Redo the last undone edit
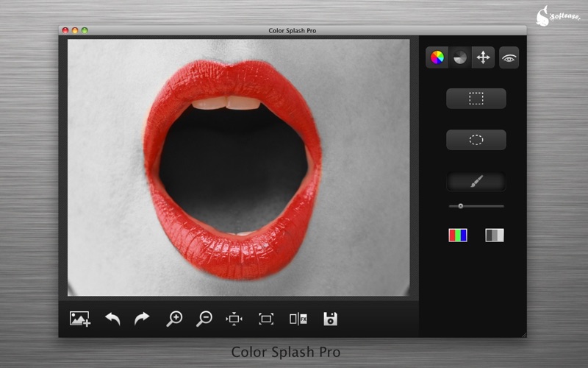This screenshot has width=588, height=368. click(x=142, y=319)
